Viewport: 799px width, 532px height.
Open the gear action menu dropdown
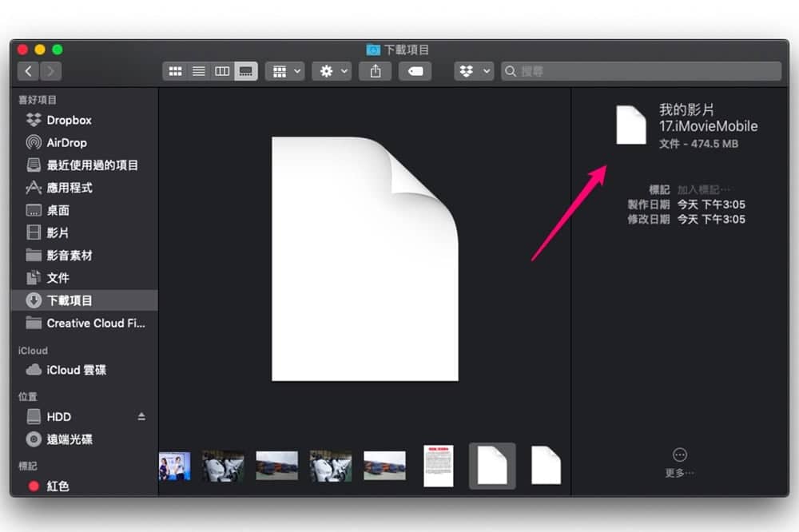(x=332, y=71)
